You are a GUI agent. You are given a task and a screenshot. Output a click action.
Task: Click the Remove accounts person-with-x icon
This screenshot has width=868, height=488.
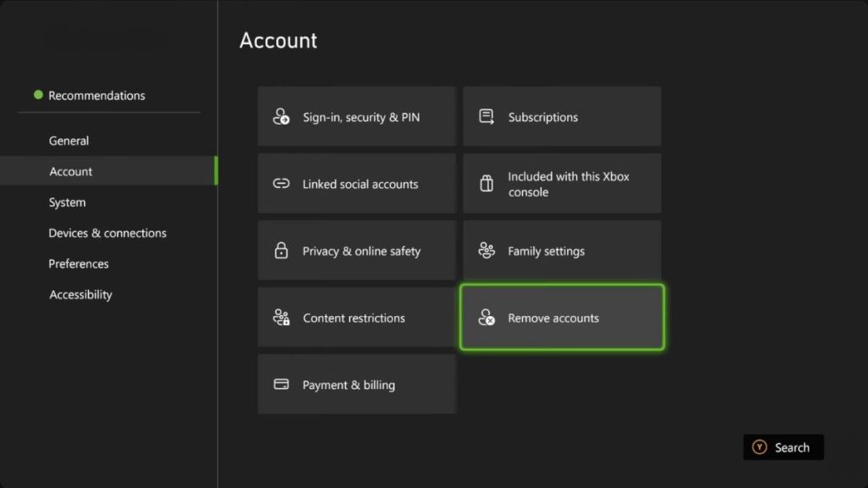487,318
